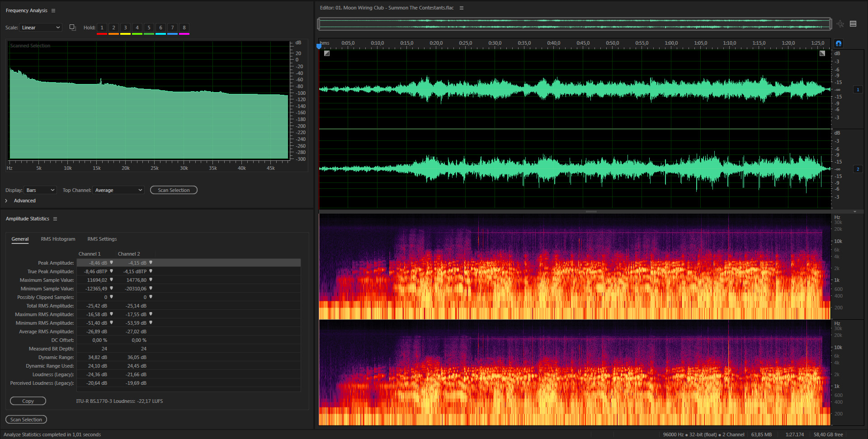Toggle Hold button 4
The image size is (868, 439).
tap(137, 28)
